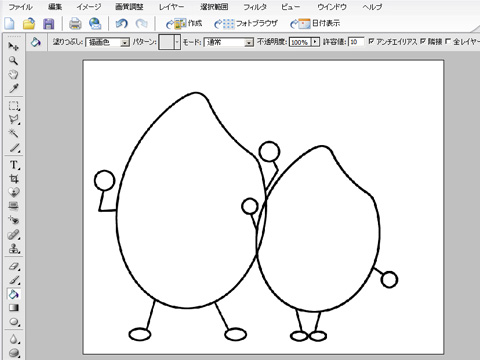Open the レイヤー menu
The height and width of the screenshot is (360, 480).
pos(171,7)
